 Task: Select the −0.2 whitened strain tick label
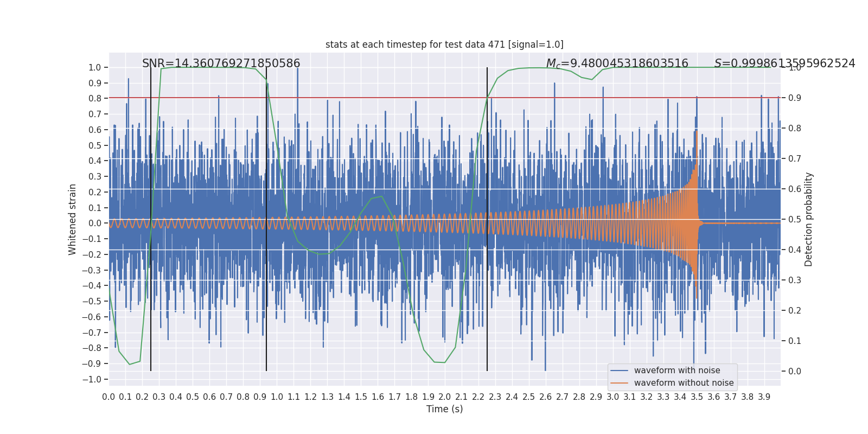point(92,254)
